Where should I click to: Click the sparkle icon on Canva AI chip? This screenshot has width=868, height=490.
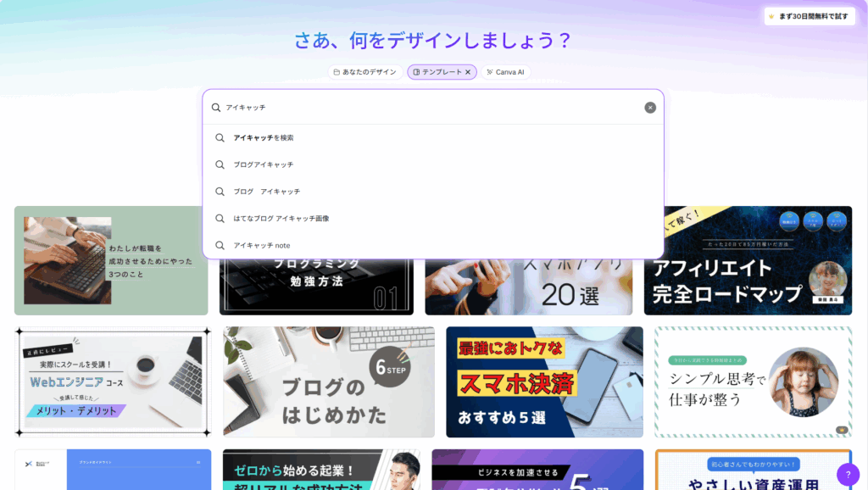pos(490,72)
